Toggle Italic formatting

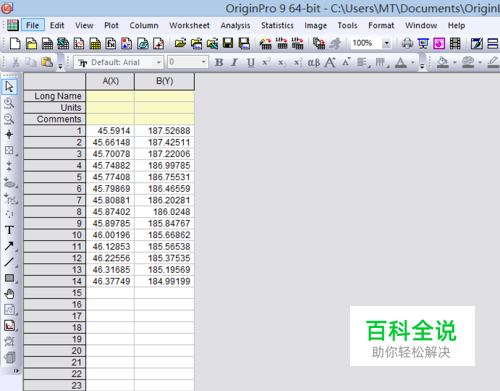tap(235, 62)
